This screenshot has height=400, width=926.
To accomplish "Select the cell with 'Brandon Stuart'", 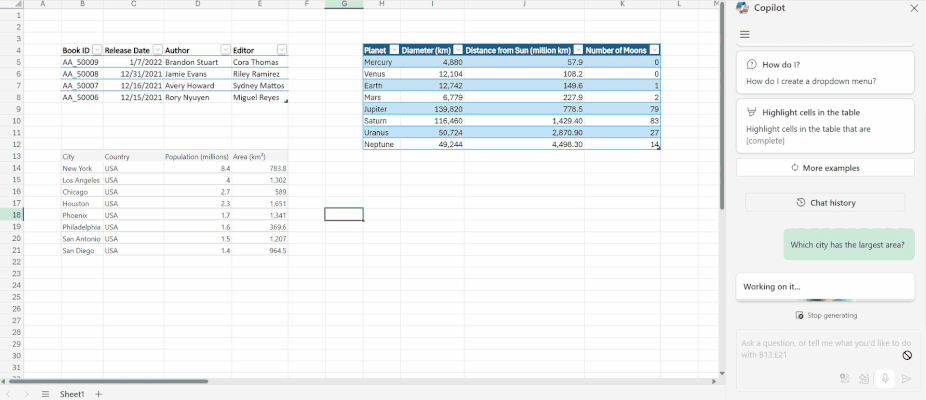I will pyautogui.click(x=197, y=62).
